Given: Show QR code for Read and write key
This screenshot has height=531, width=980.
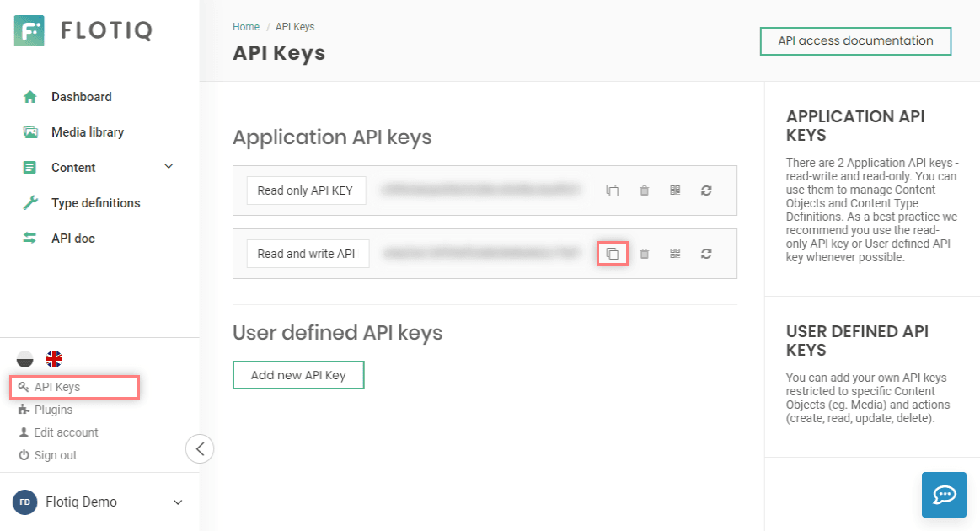Looking at the screenshot, I should (675, 254).
